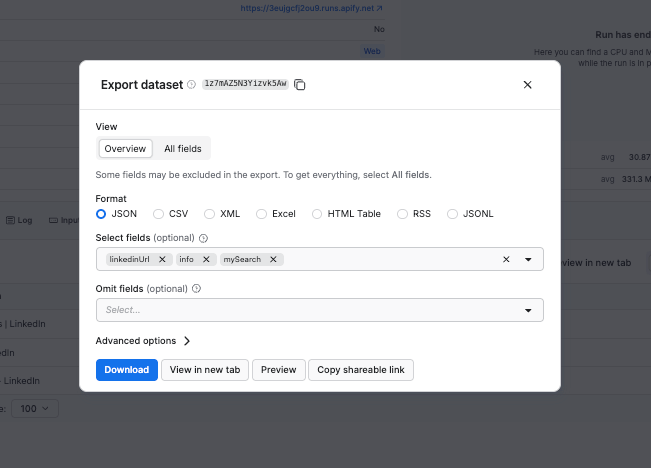Copy shareable link

tap(361, 370)
